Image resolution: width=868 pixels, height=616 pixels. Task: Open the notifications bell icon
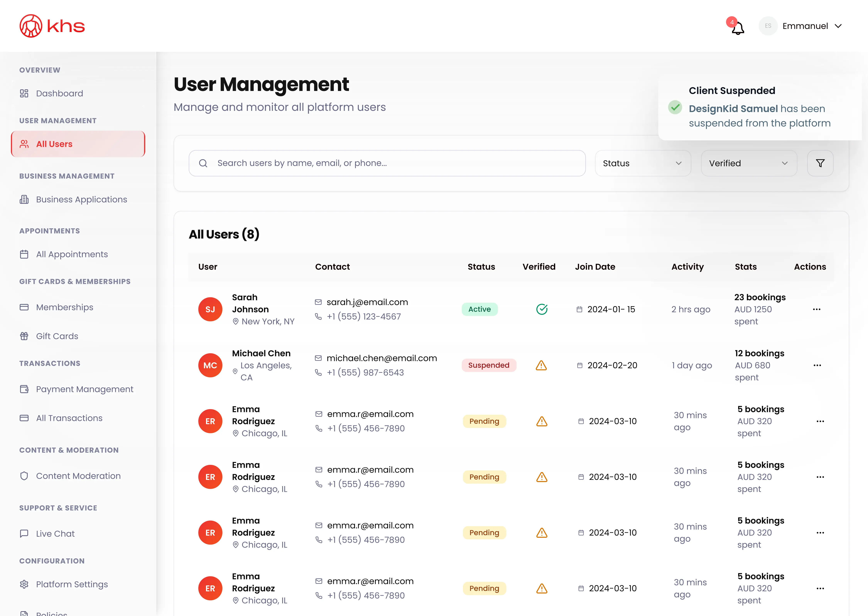tap(737, 28)
